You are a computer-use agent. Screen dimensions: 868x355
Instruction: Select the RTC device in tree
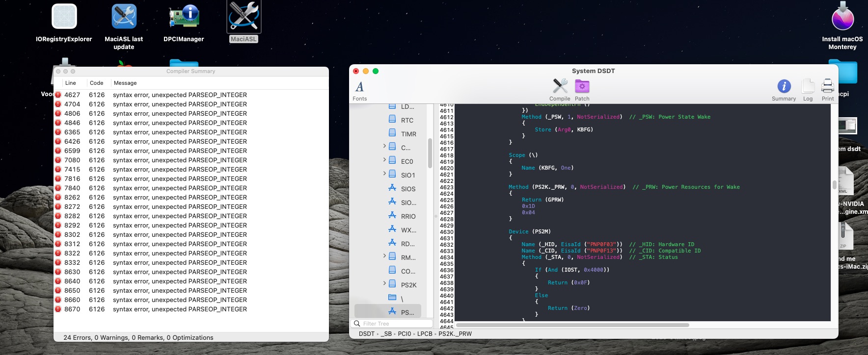407,120
